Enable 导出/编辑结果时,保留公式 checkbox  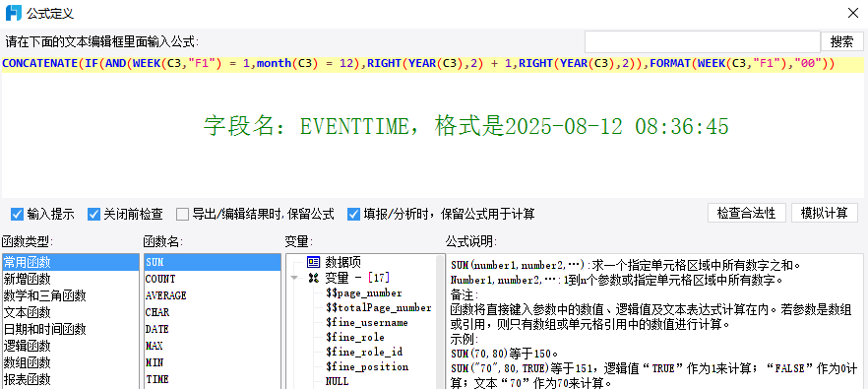point(182,214)
